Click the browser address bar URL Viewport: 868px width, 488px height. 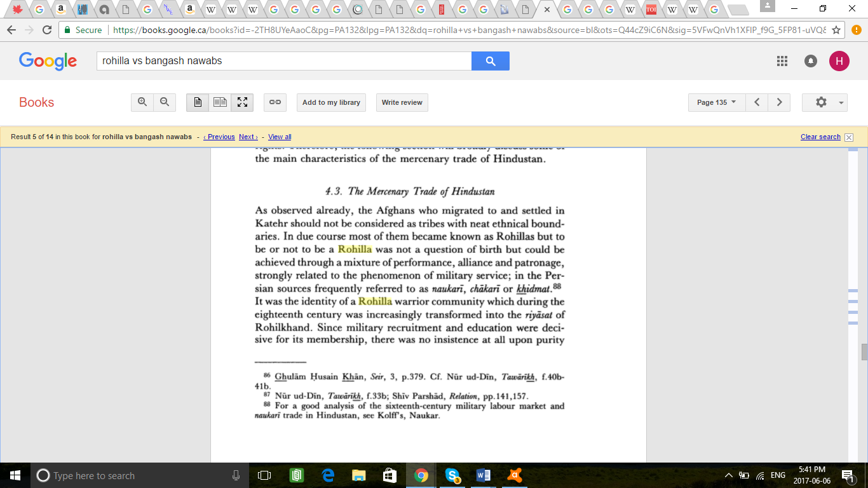pyautogui.click(x=470, y=30)
